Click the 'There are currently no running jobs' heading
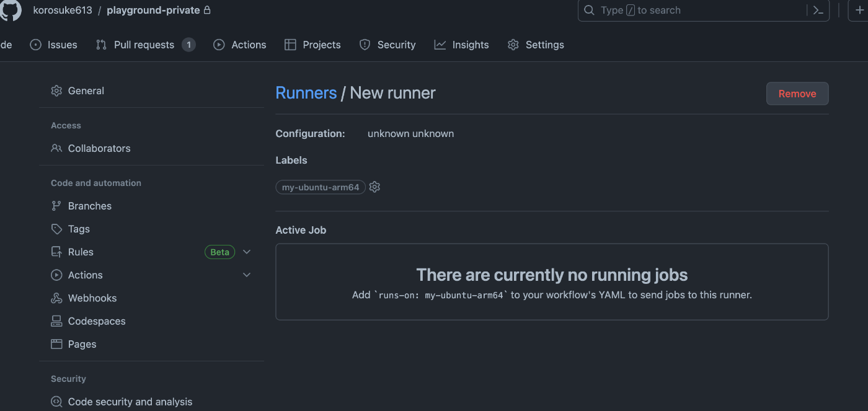This screenshot has height=411, width=868. click(552, 275)
